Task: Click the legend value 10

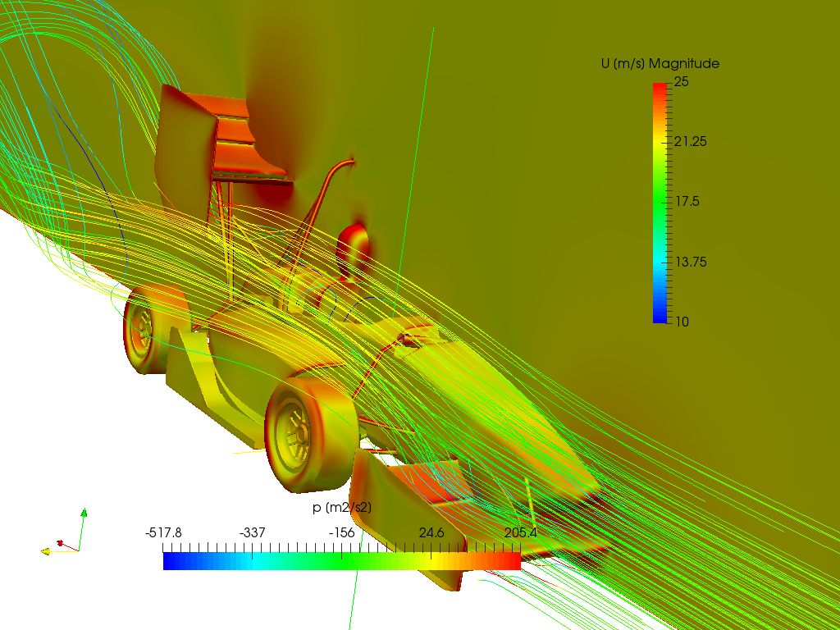Action: point(682,322)
